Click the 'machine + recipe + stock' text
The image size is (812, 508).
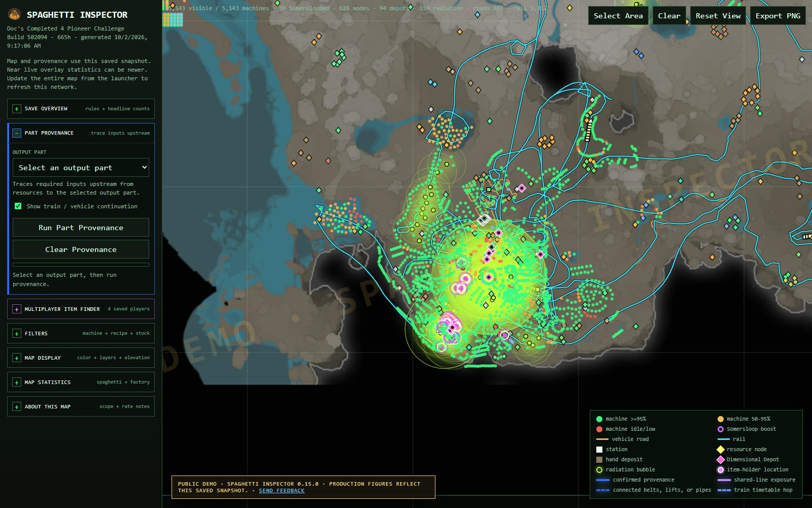point(116,333)
